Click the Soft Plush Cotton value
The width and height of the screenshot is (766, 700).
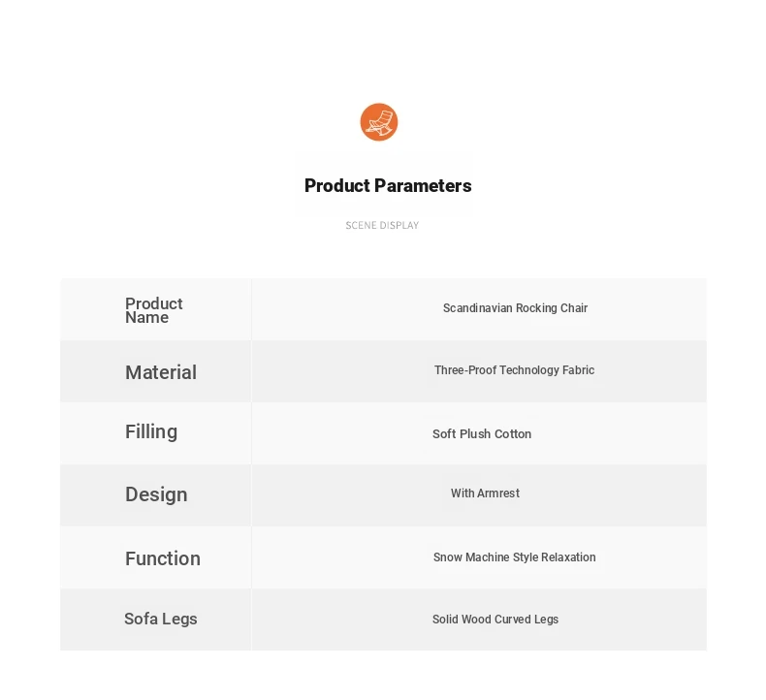point(482,433)
